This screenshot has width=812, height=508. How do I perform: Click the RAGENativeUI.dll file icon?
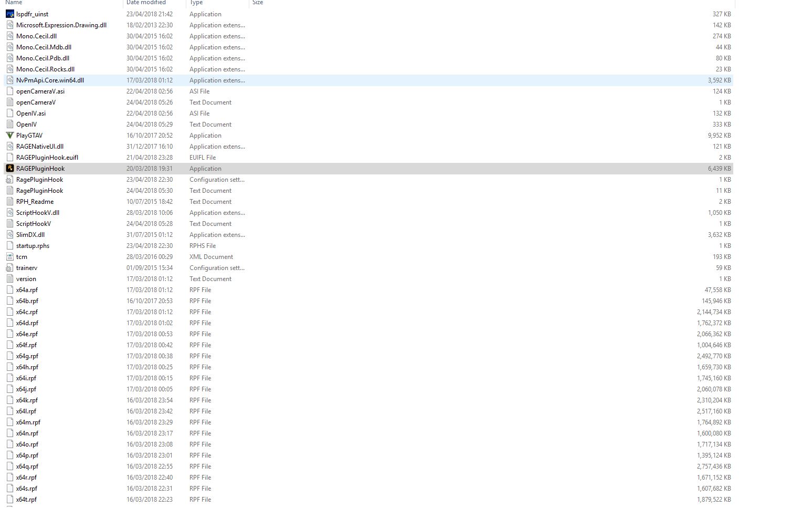coord(10,147)
